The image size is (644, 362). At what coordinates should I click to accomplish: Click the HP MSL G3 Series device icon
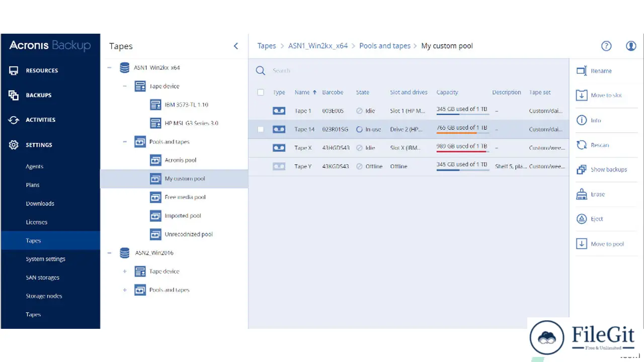pos(155,123)
